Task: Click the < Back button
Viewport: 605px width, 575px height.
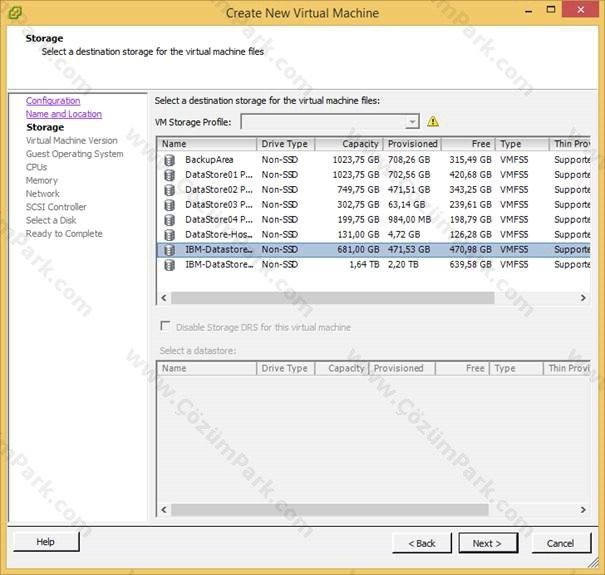Action: click(422, 543)
